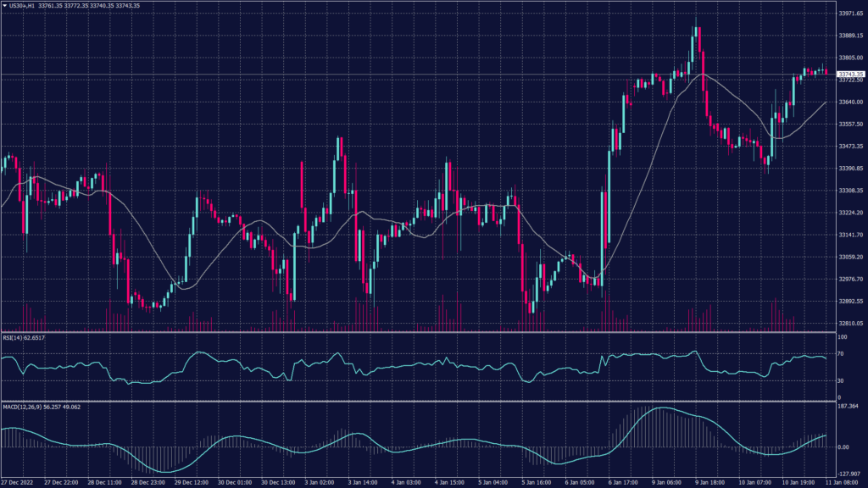The image size is (868, 488).
Task: Click the 27 Dec 2022 date label
Action: 15,481
